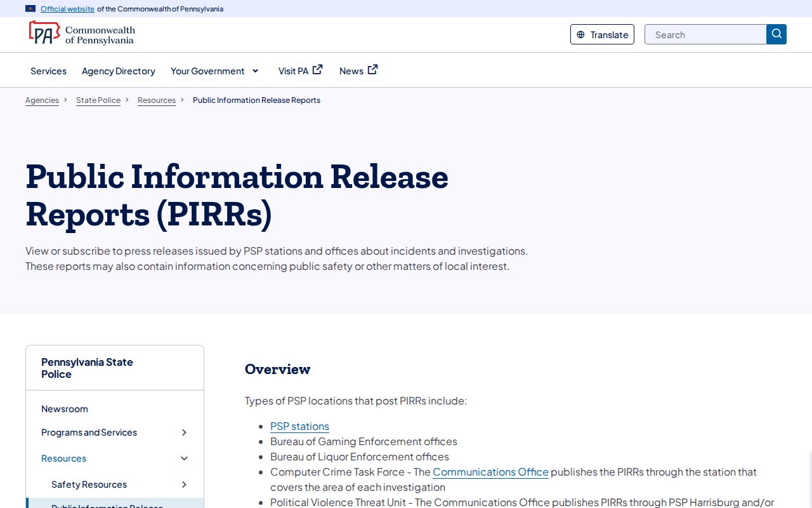
Task: Expand the Programs and Services chevron
Action: 184,432
